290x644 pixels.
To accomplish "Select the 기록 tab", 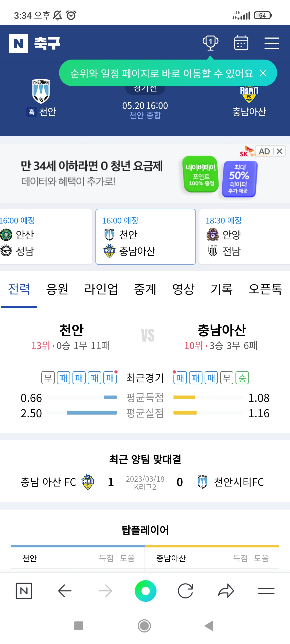I will [x=222, y=289].
